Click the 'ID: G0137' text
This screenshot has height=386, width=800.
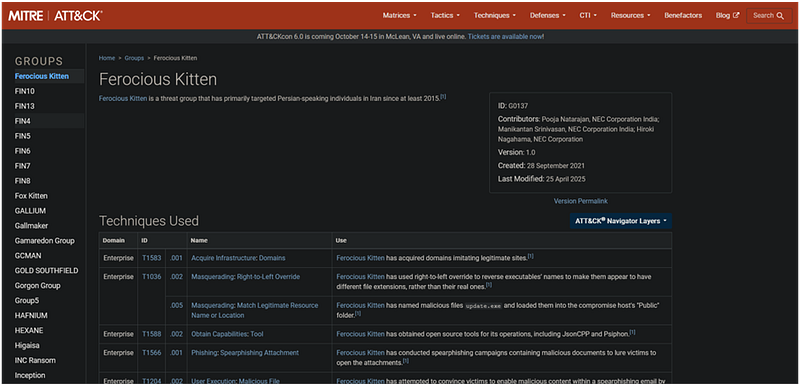tap(513, 106)
